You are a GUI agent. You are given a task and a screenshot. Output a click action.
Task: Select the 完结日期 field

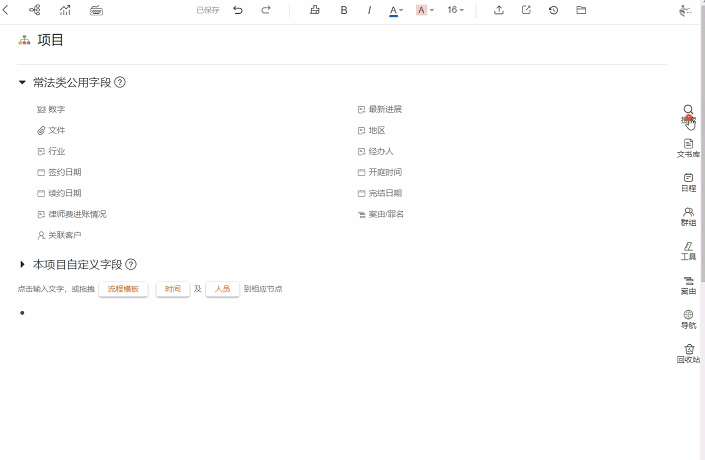(380, 193)
